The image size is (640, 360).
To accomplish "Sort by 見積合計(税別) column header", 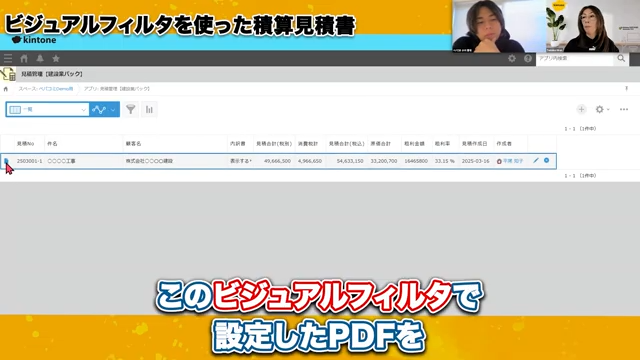I will pyautogui.click(x=274, y=144).
